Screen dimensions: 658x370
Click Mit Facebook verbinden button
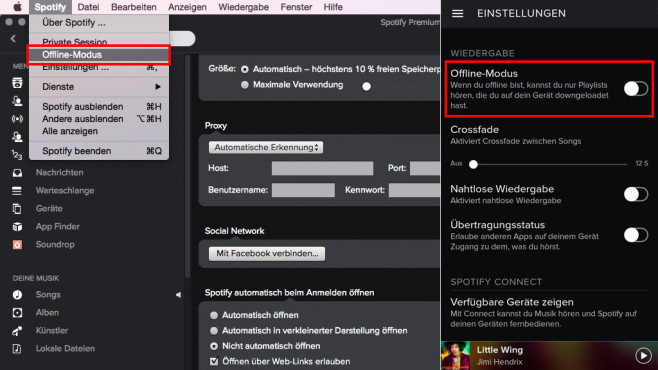pos(267,253)
